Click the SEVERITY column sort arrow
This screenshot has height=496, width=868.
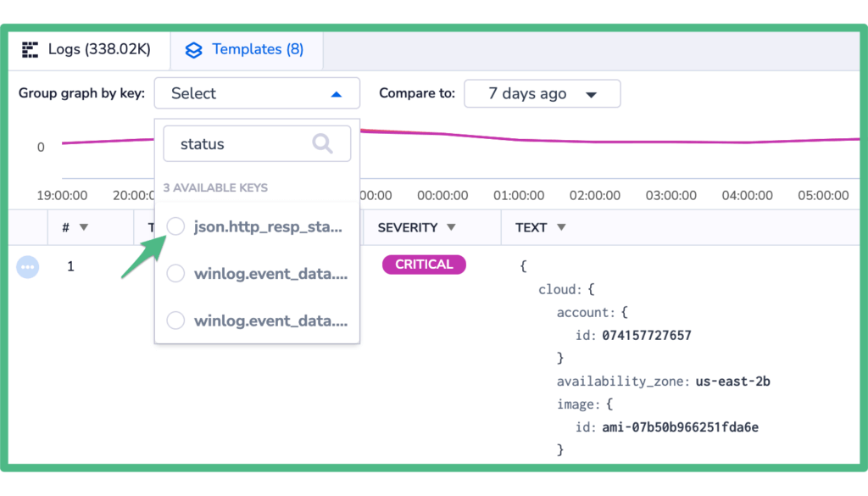pos(451,227)
